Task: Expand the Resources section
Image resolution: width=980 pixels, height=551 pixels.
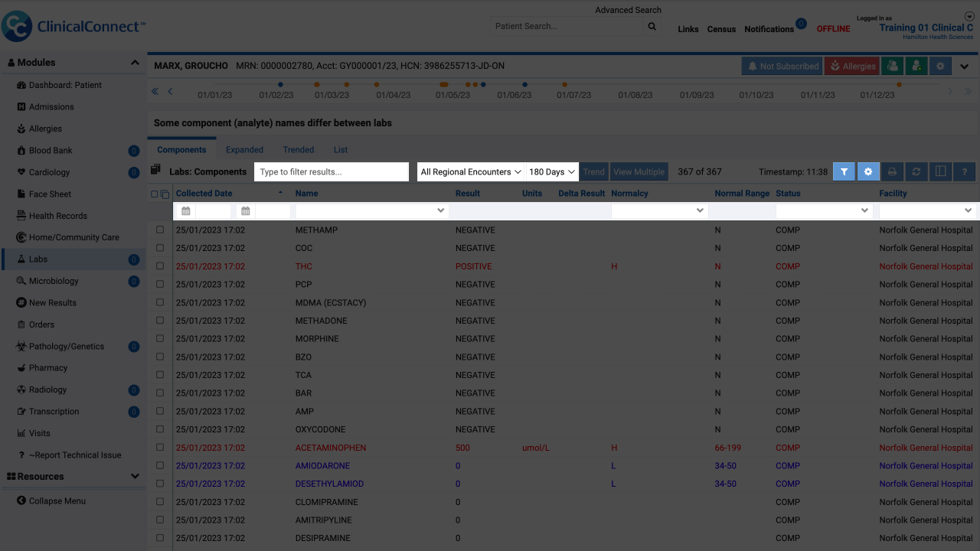Action: [135, 477]
